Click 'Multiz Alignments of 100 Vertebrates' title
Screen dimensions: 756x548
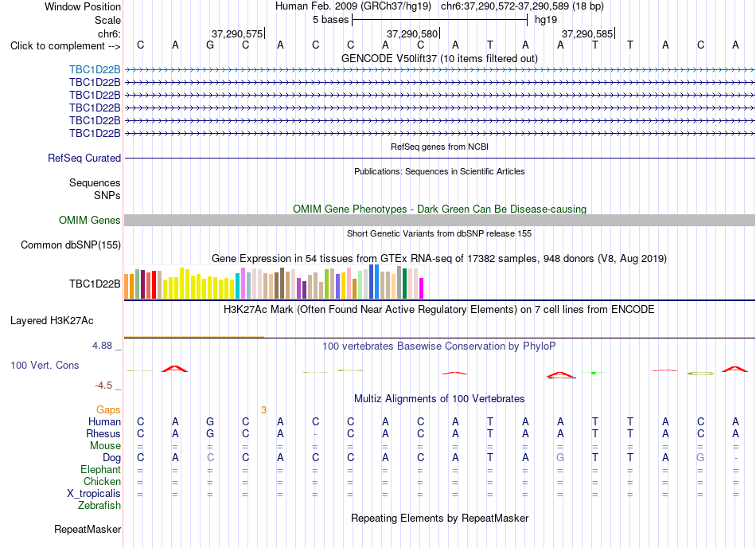439,399
